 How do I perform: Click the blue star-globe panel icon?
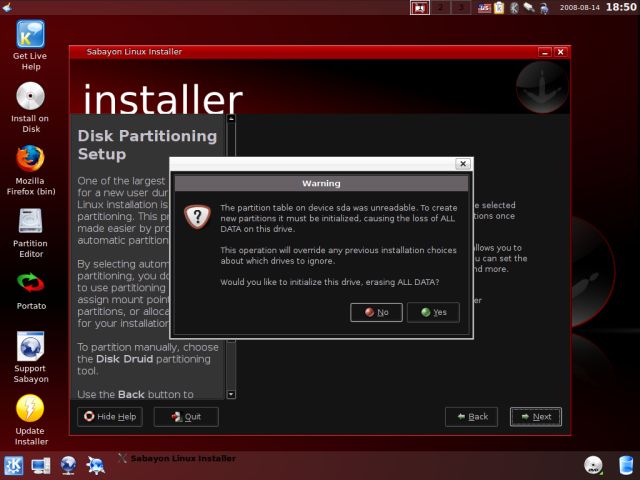96,466
